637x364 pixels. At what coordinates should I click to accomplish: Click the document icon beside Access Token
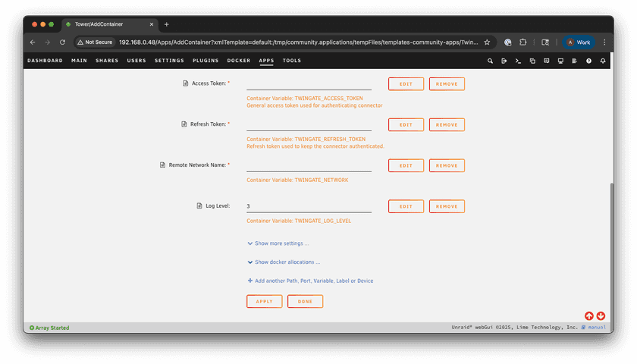pyautogui.click(x=185, y=83)
